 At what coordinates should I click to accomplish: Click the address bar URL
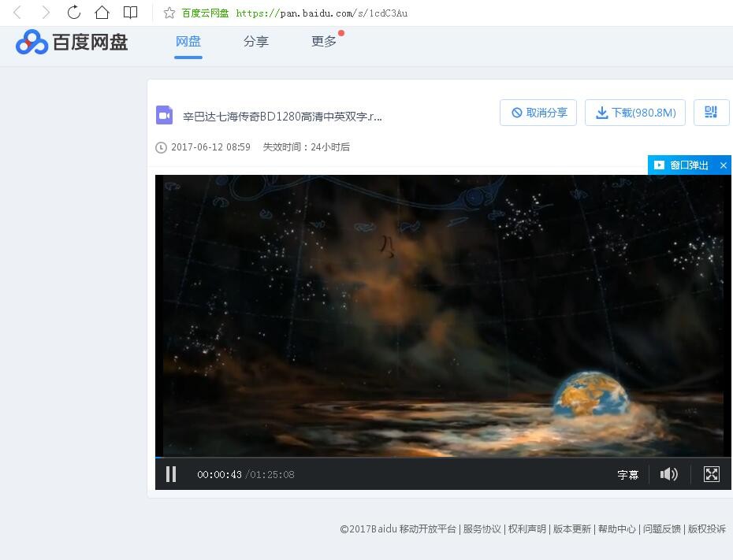point(322,13)
